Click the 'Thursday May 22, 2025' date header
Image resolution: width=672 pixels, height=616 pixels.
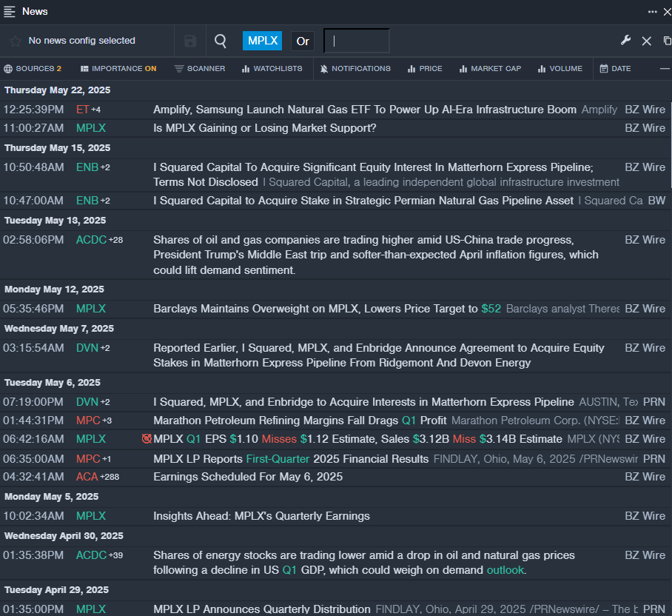58,90
